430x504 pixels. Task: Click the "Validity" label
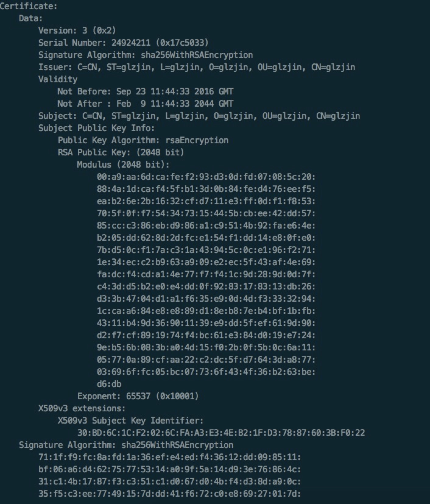58,79
